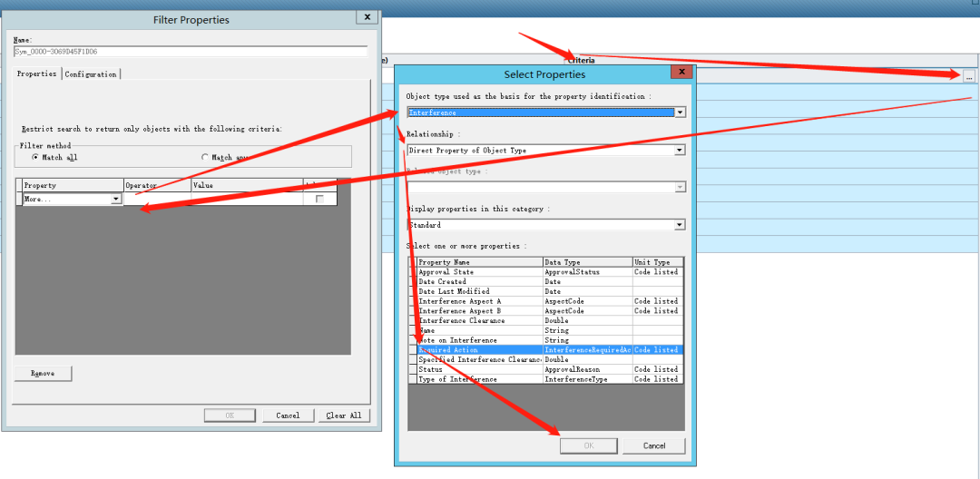
Task: Click the Value cell in the More... row
Action: coord(247,200)
